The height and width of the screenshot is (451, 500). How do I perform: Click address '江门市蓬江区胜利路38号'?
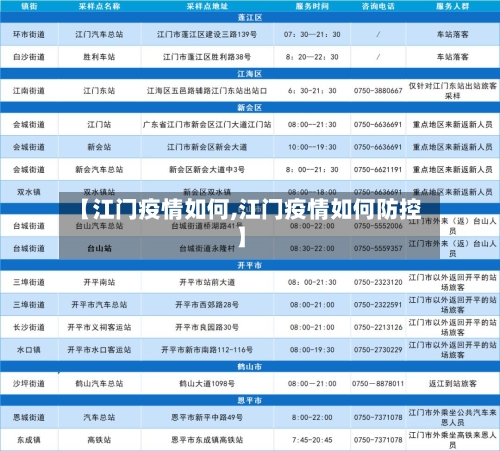[x=207, y=57]
